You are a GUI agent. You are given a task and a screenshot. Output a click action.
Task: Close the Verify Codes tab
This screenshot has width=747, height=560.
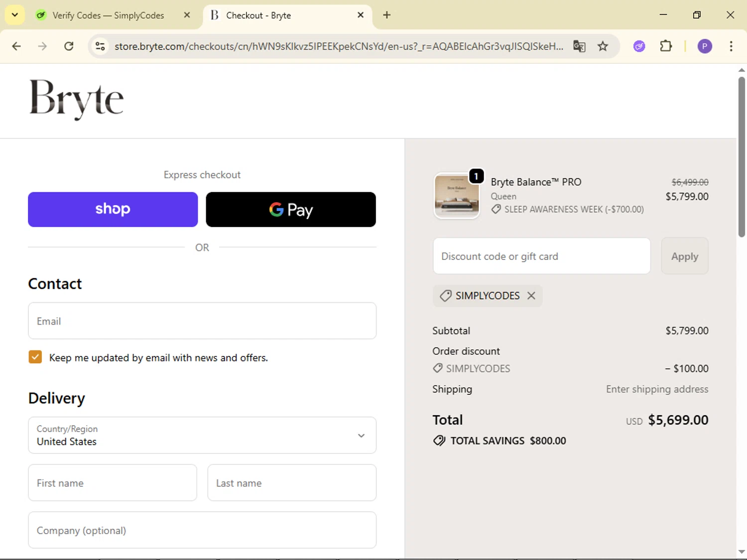[187, 15]
